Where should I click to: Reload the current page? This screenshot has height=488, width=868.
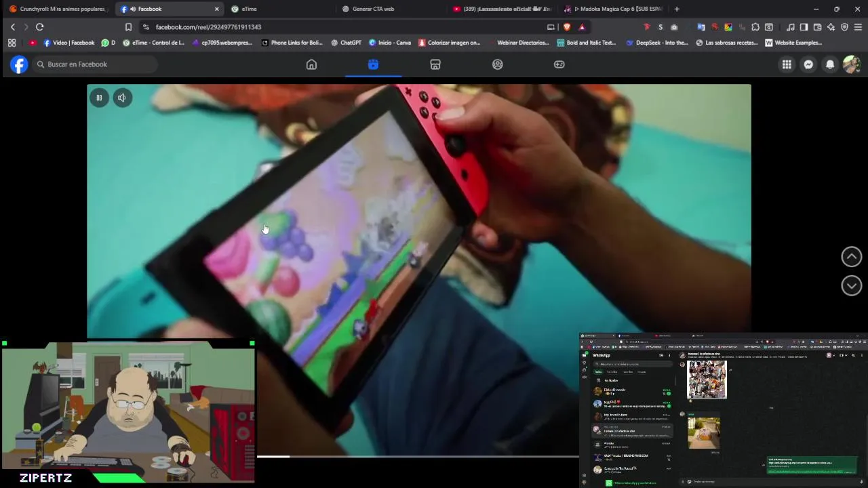pos(39,27)
